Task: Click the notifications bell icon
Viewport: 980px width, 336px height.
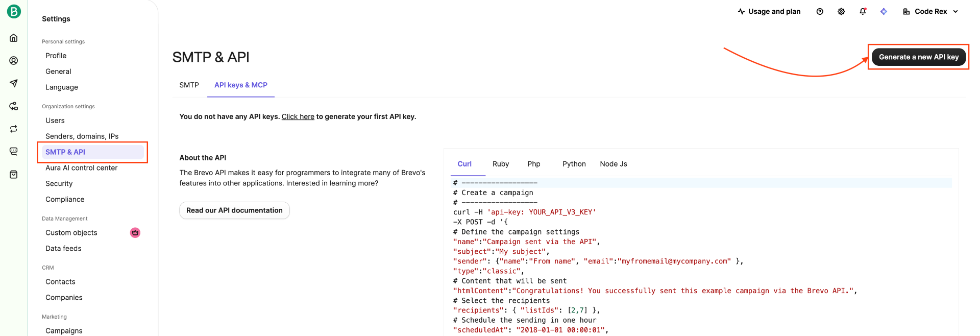Action: click(x=863, y=12)
